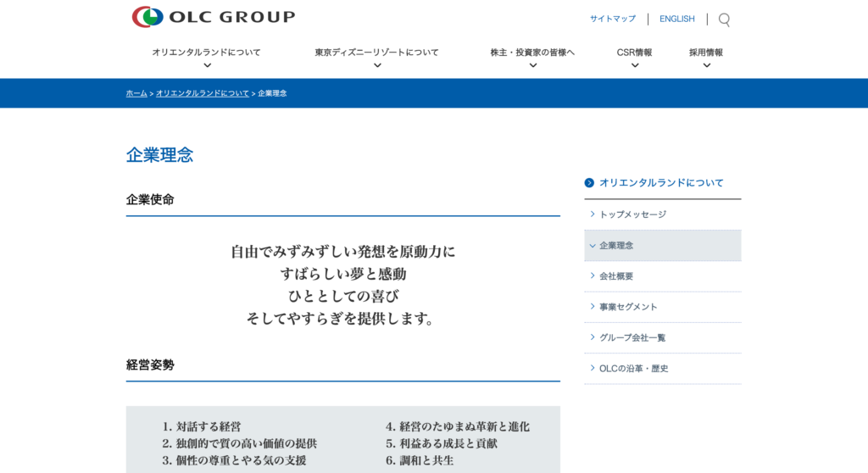Expand chevron under オリエンタルランドについて nav item

click(x=208, y=65)
